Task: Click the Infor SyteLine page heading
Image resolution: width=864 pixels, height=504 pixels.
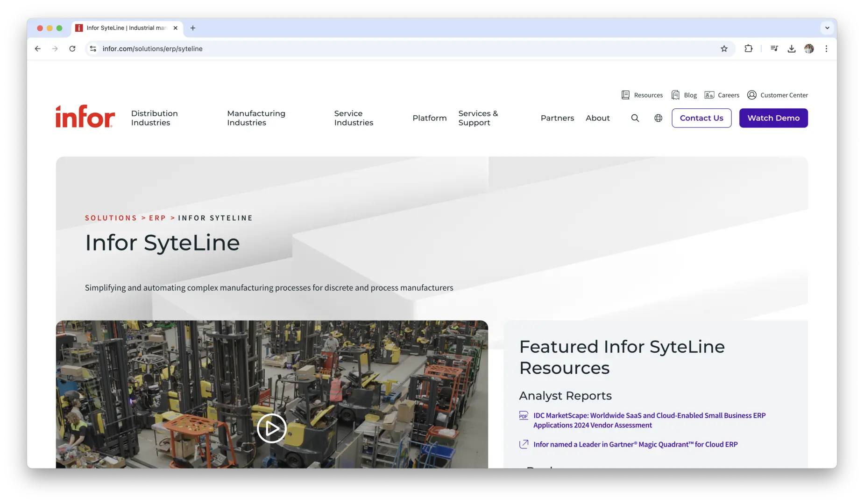Action: 163,243
